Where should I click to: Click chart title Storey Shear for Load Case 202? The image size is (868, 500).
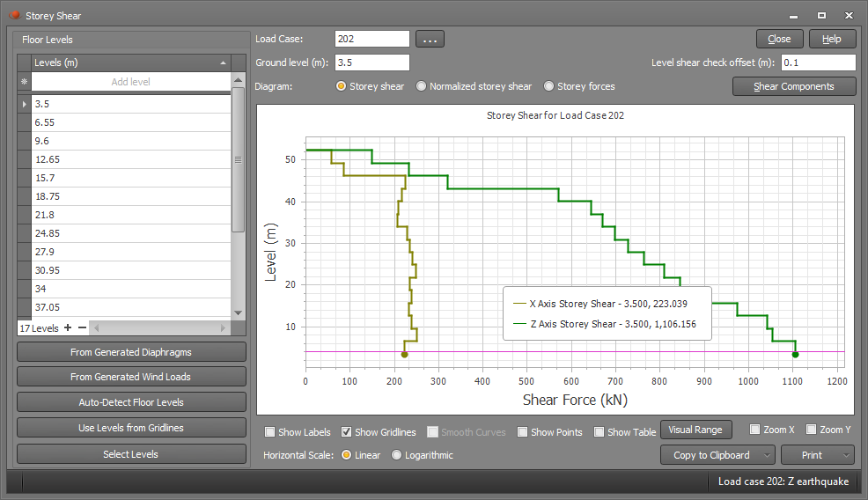[x=555, y=115]
